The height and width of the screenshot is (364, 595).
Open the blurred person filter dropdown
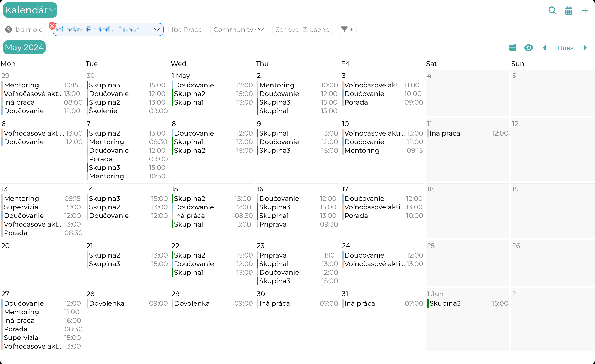[x=108, y=30]
